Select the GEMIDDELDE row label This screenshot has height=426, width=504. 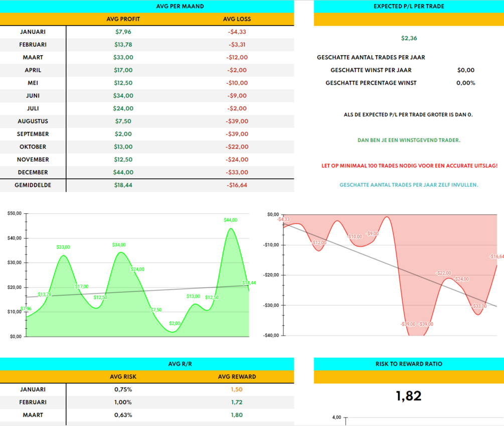point(33,185)
